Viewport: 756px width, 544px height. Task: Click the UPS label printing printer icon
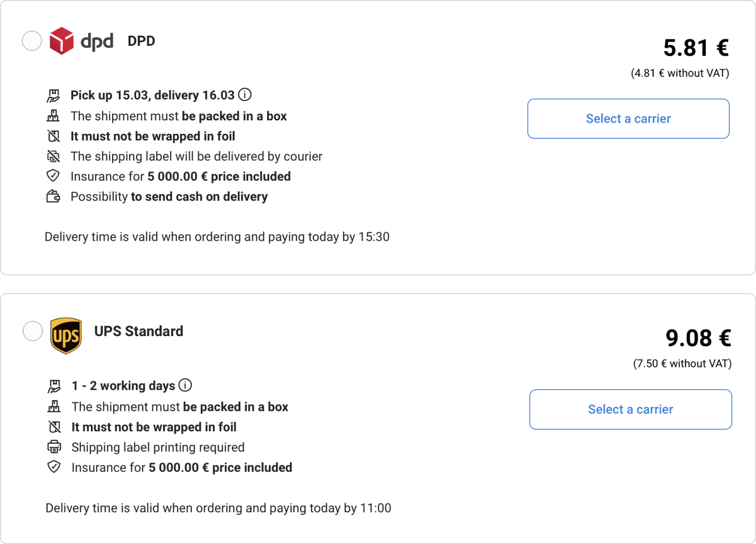coord(54,447)
